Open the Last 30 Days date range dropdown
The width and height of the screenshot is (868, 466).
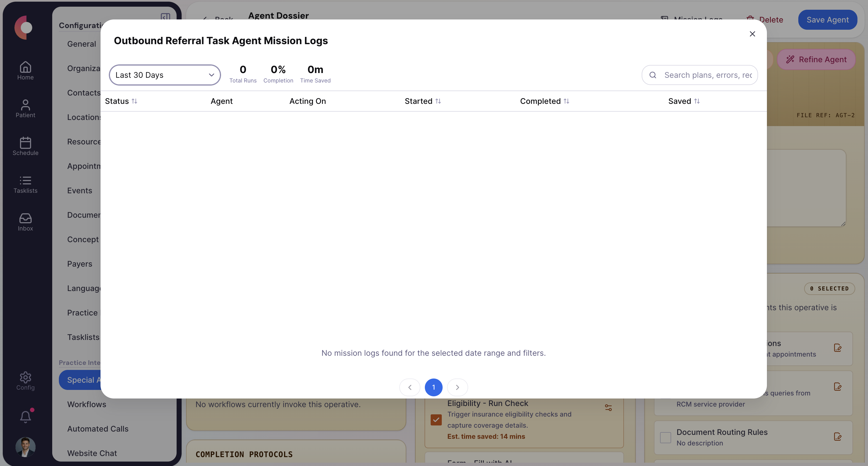point(165,75)
